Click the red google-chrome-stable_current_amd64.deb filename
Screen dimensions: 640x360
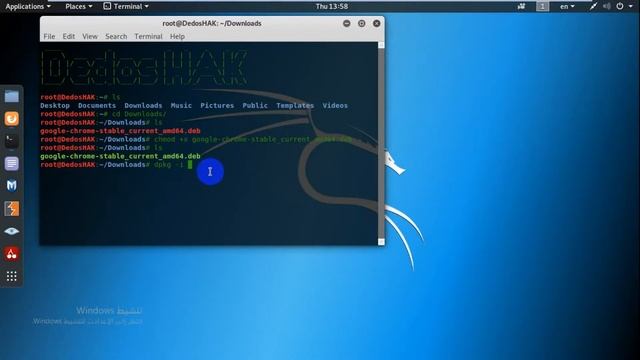click(120, 131)
